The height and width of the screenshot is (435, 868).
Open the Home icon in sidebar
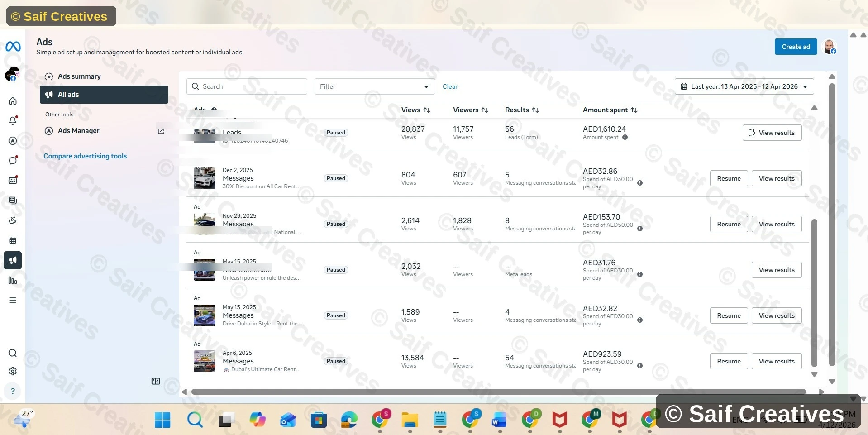click(x=13, y=101)
